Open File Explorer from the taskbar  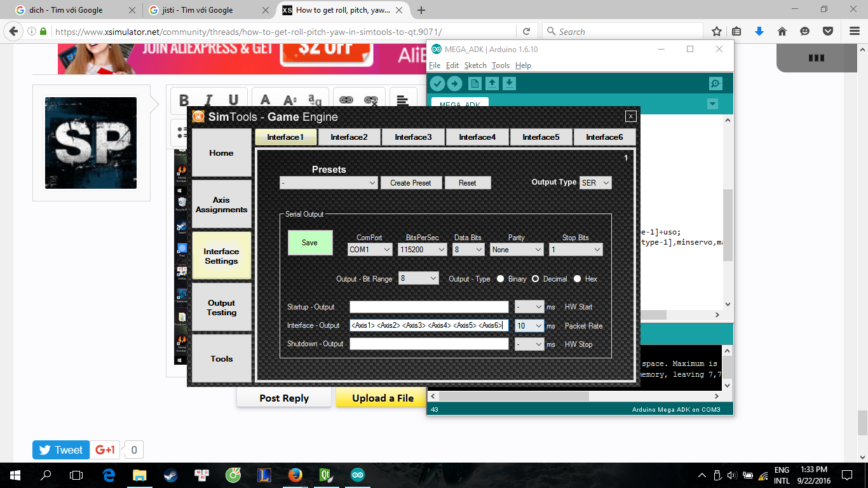pos(140,475)
